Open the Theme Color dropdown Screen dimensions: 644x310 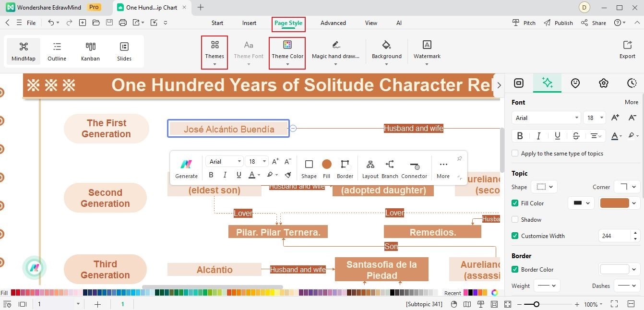(x=287, y=53)
